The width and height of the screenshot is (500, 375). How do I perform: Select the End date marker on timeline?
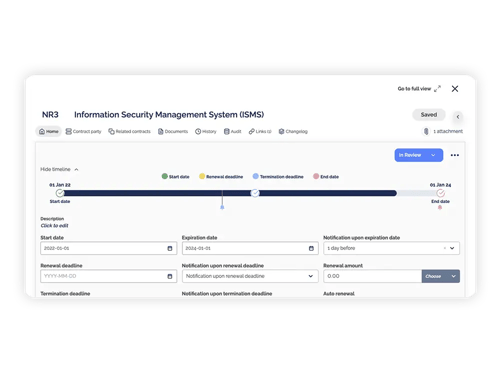[x=441, y=193]
